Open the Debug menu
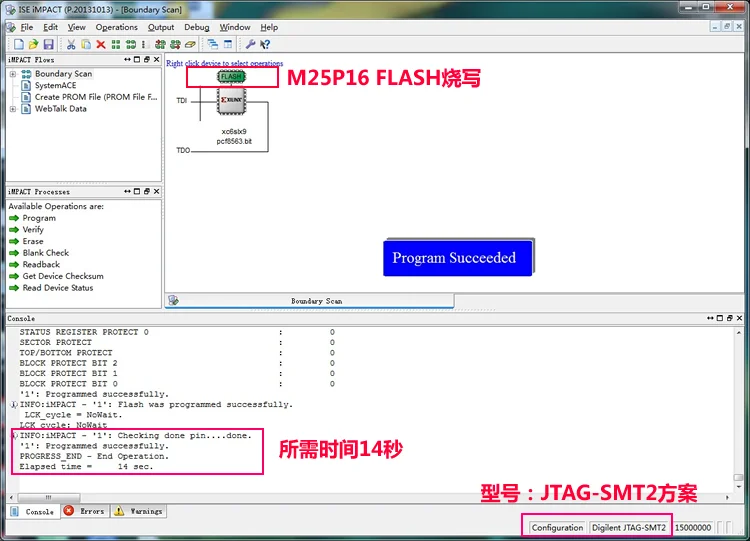Viewport: 750px width, 541px height. [x=197, y=27]
